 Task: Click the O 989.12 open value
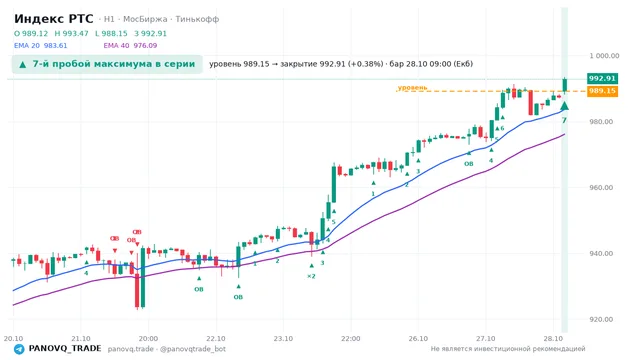31,33
